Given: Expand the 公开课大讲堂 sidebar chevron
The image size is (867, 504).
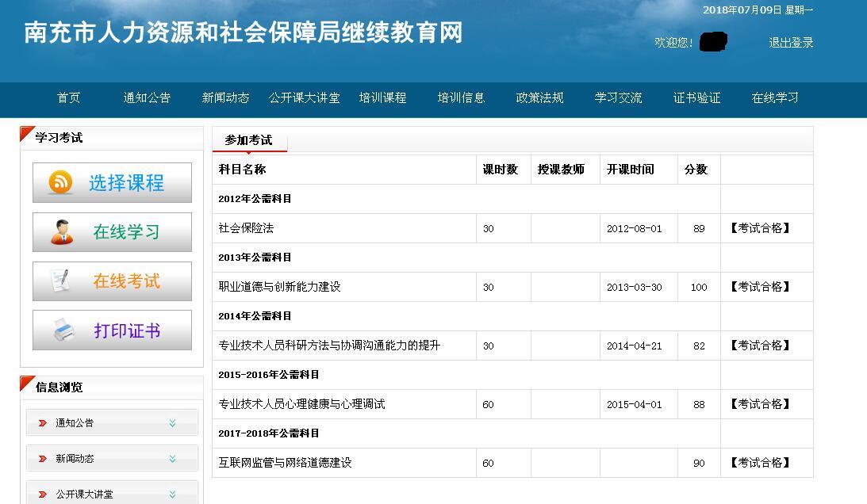Looking at the screenshot, I should [x=172, y=494].
